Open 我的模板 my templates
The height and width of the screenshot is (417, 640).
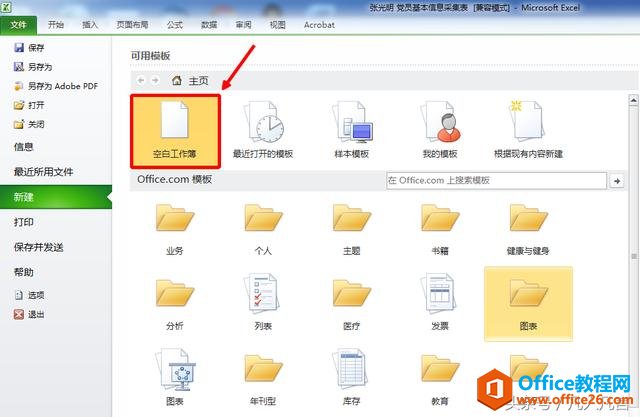tap(440, 131)
